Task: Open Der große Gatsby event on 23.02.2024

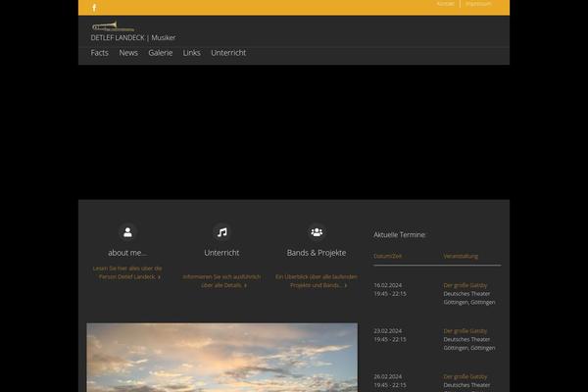Action: coord(465,331)
